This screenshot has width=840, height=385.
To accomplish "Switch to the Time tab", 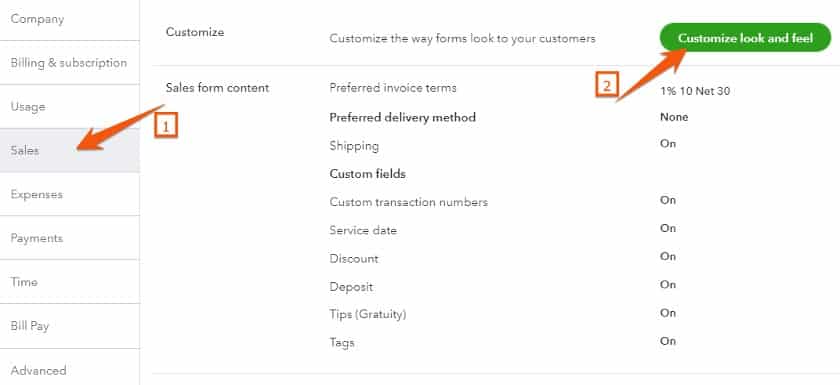I will pos(70,282).
